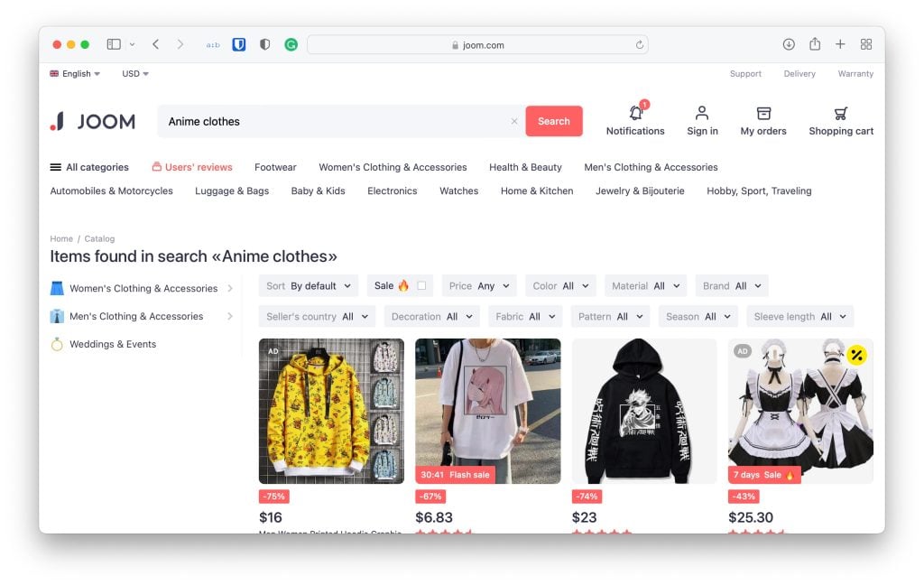Open the translate extension icon in toolbar
This screenshot has width=924, height=585.
click(213, 45)
